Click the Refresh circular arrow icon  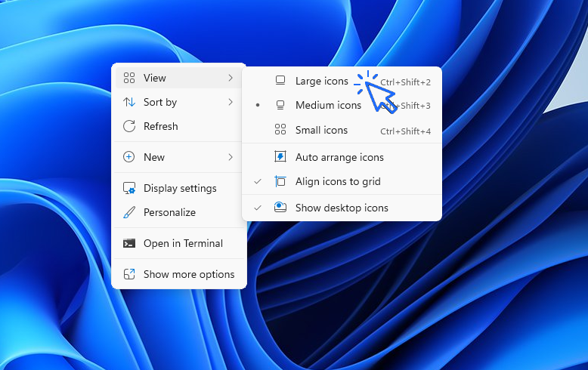pyautogui.click(x=129, y=126)
